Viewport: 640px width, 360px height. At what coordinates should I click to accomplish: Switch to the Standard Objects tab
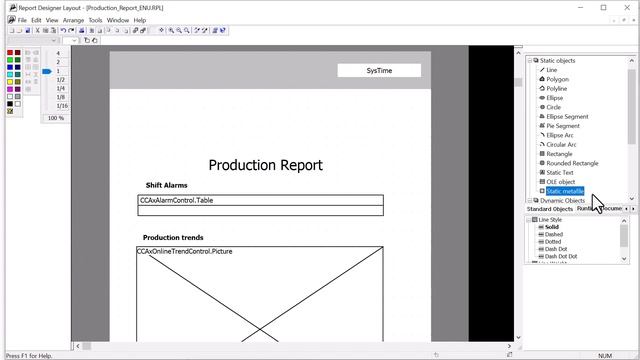click(x=549, y=209)
